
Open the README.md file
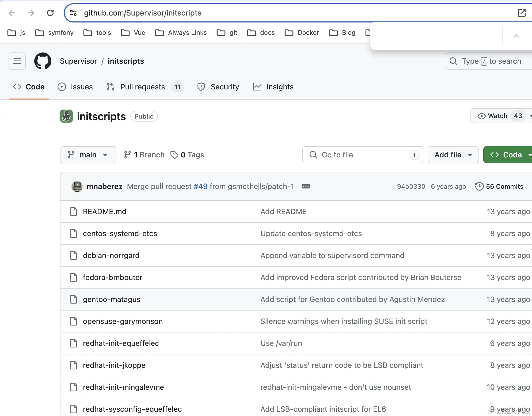(104, 211)
